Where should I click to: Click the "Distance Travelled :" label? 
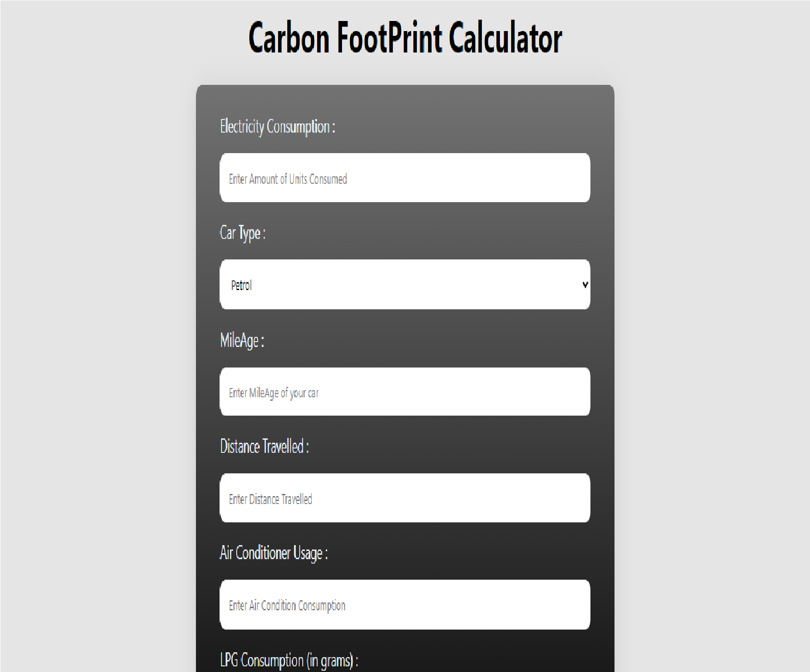click(x=264, y=446)
